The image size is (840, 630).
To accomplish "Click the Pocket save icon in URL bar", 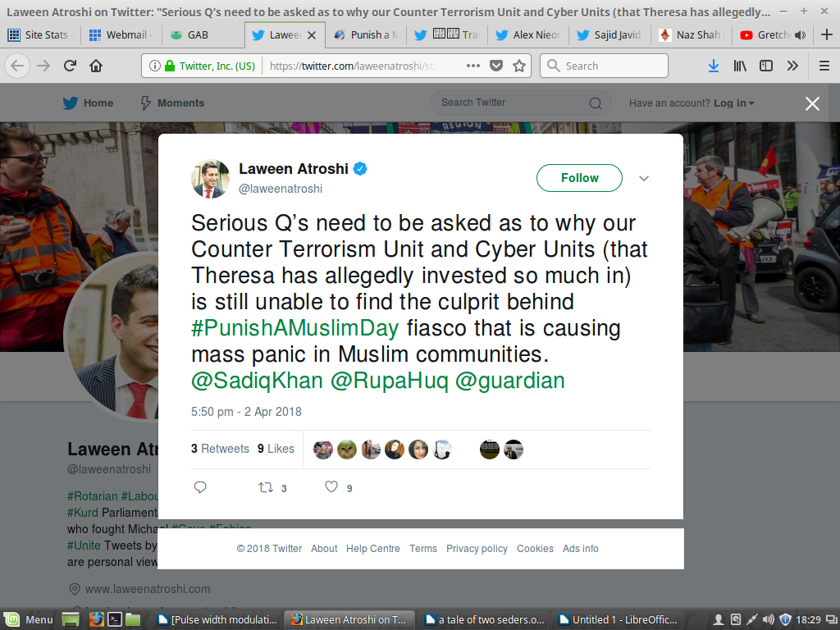I will point(496,66).
